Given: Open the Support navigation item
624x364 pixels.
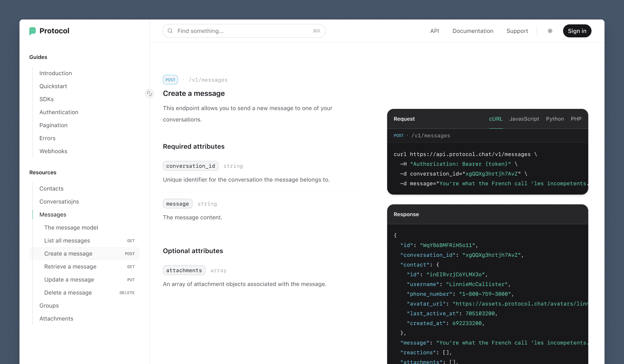Looking at the screenshot, I should tap(517, 31).
